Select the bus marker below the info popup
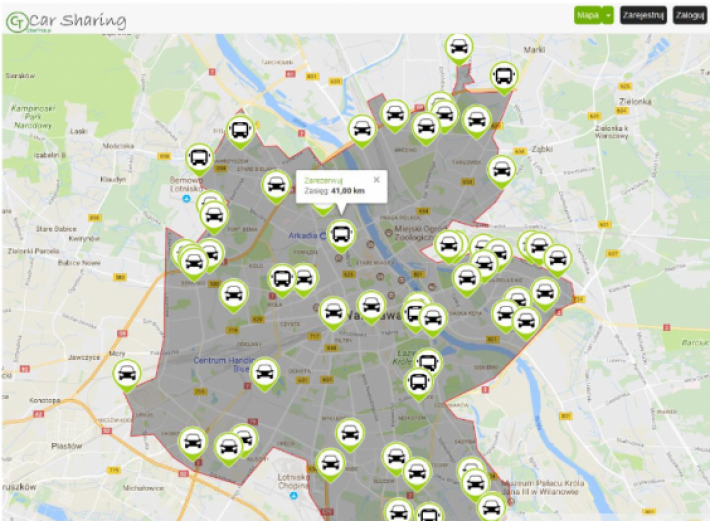Viewport: 710px width, 521px height. click(340, 234)
